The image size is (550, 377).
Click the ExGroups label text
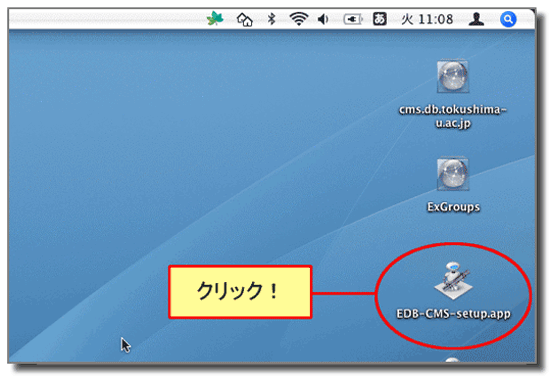(x=453, y=207)
